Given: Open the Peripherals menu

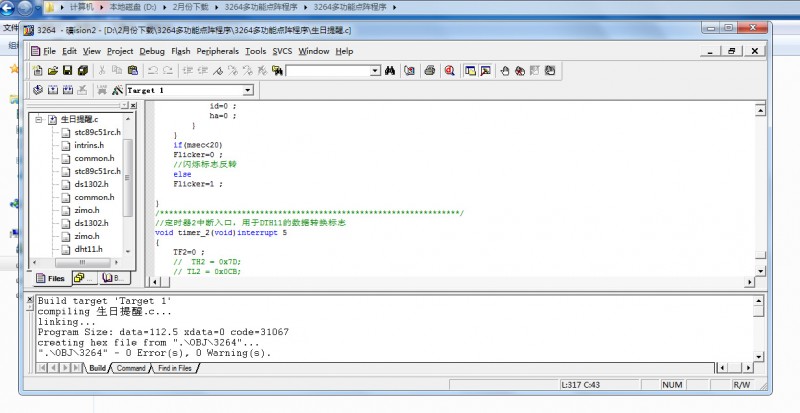Looking at the screenshot, I should (218, 50).
